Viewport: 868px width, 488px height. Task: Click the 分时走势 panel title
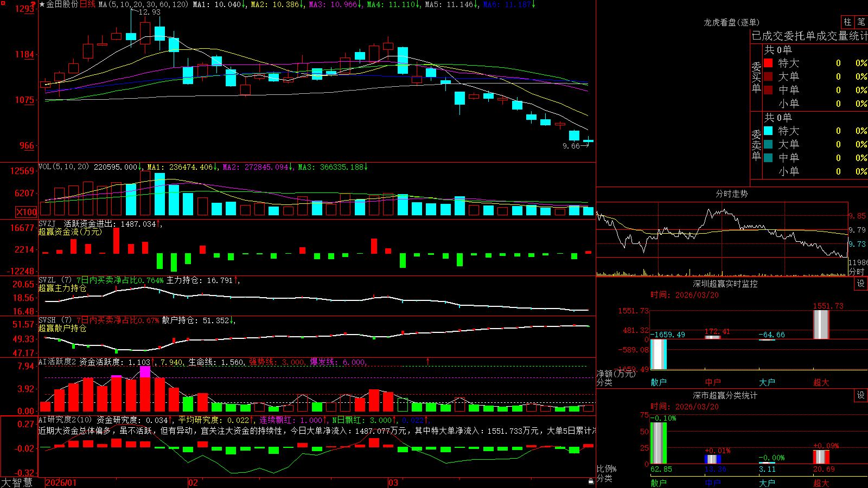[x=731, y=194]
